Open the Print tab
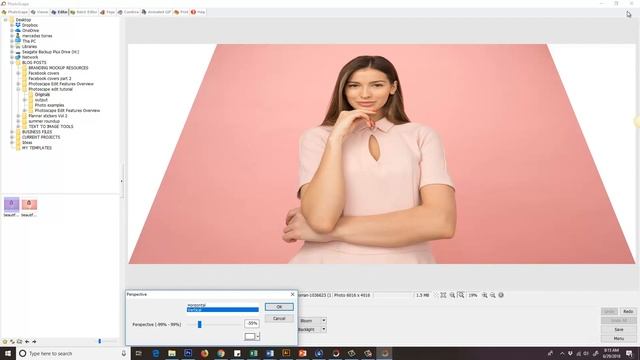 tap(181, 12)
